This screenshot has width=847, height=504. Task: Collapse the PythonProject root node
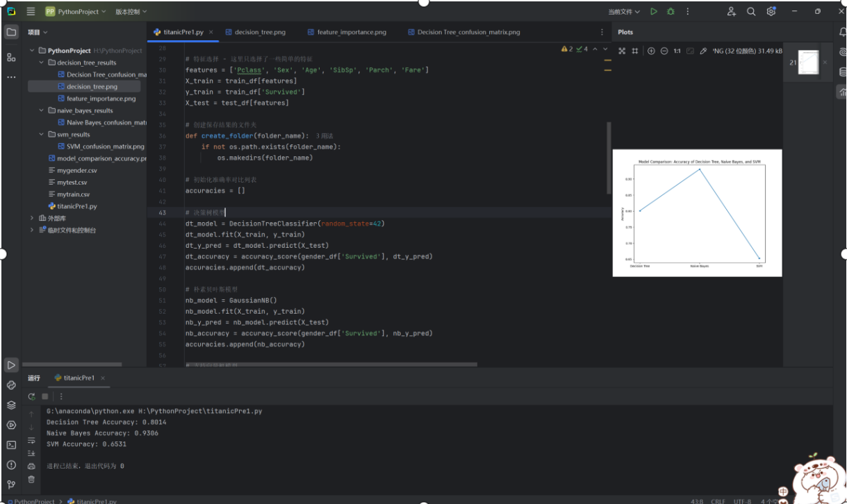coord(32,51)
